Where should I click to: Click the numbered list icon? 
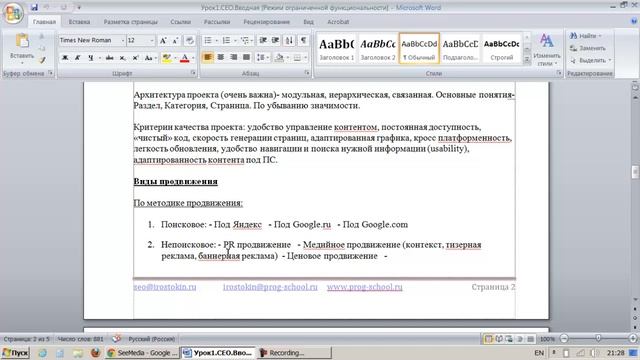(x=226, y=40)
